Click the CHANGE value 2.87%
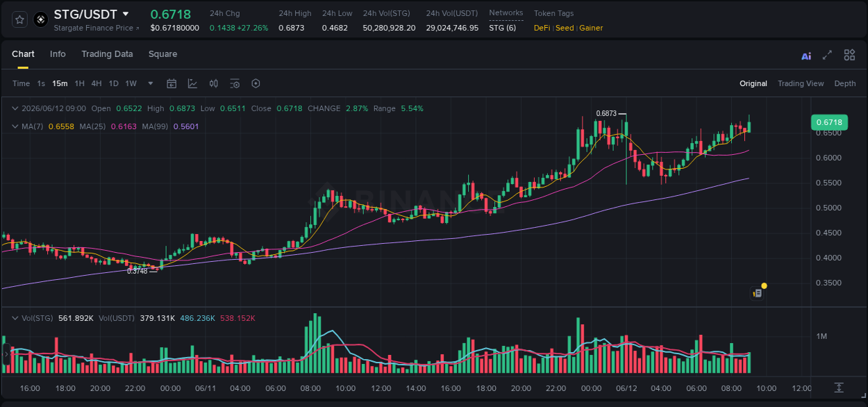868x407 pixels. [x=357, y=108]
